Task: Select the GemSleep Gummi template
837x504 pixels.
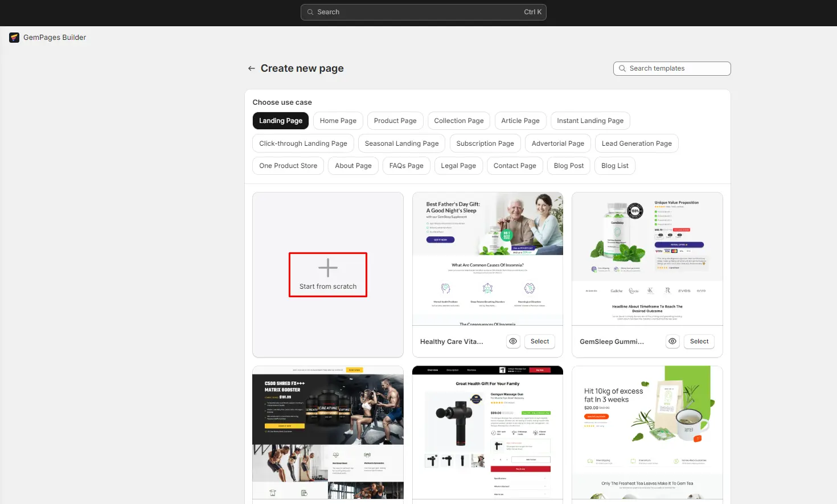Action: [x=699, y=341]
